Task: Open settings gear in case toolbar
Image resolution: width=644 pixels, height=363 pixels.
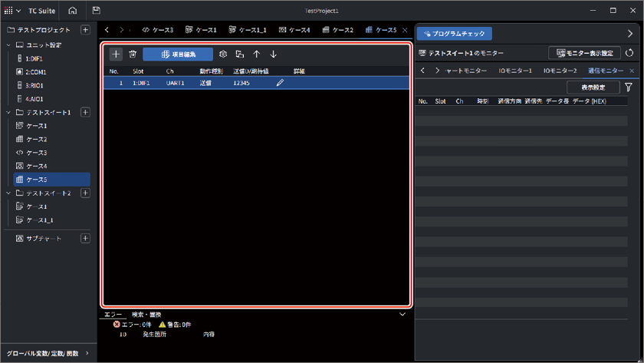Action: click(223, 54)
